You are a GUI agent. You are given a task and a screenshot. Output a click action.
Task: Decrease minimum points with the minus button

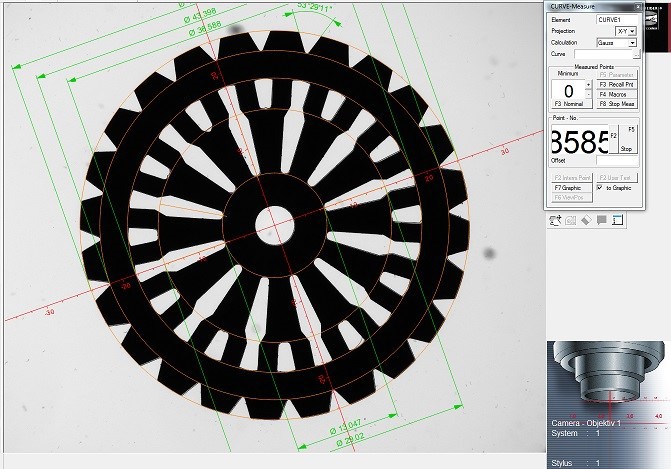click(x=588, y=94)
